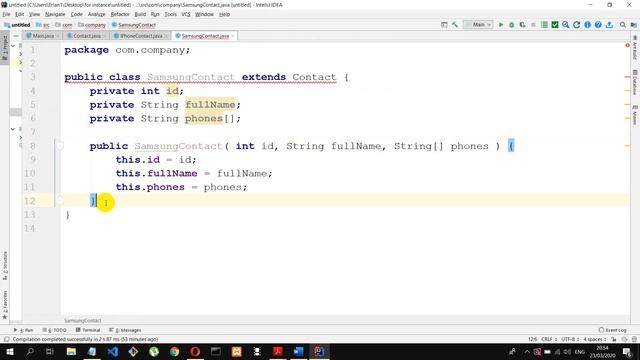Viewport: 640px width, 360px height.
Task: Toggle the read-only lock icon in status bar
Action: click(613, 339)
